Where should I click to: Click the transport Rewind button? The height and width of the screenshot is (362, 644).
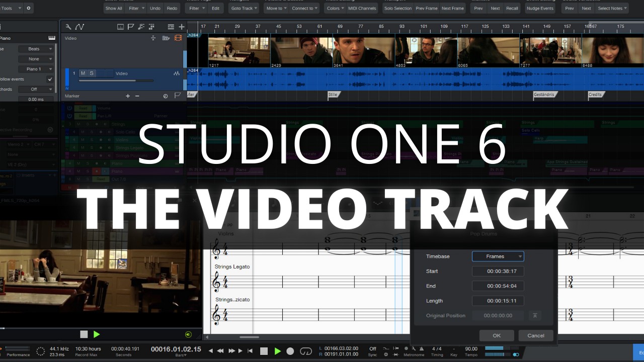pyautogui.click(x=220, y=351)
